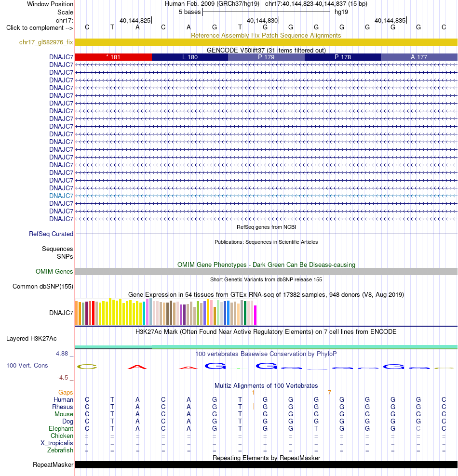The width and height of the screenshot is (458, 476).
Task: Click the P 179 codon block
Action: pos(266,57)
